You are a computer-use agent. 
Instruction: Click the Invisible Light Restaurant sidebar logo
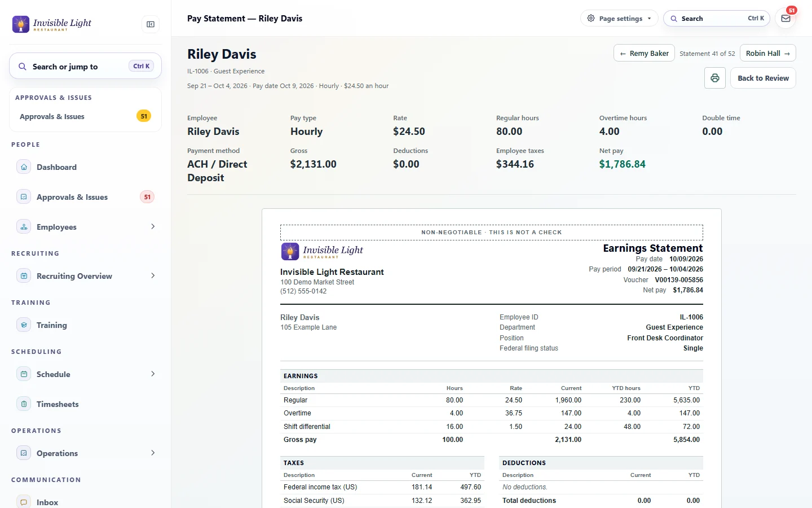[x=52, y=24]
